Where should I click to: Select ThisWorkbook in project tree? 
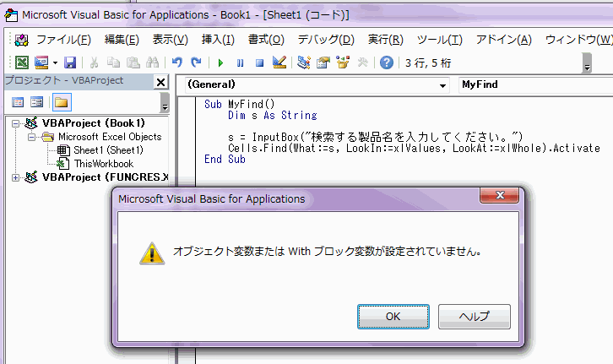104,164
